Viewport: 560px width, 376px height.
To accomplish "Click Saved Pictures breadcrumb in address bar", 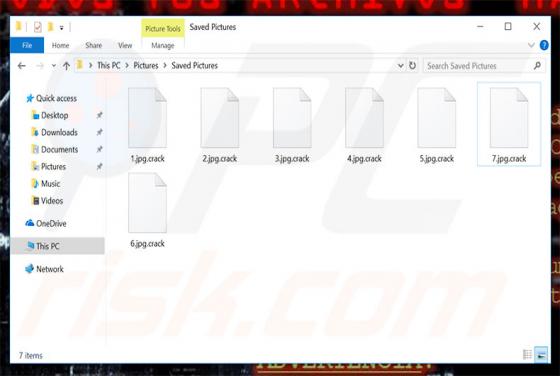I will tap(195, 65).
